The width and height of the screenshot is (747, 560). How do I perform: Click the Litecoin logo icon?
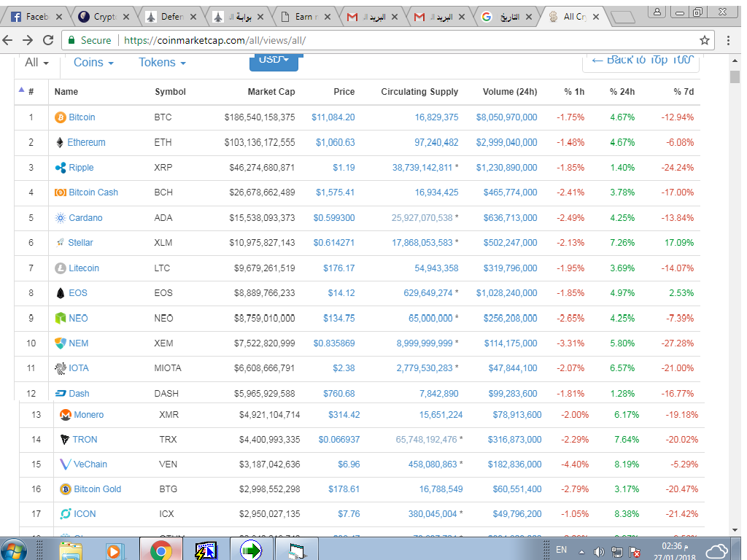click(60, 268)
